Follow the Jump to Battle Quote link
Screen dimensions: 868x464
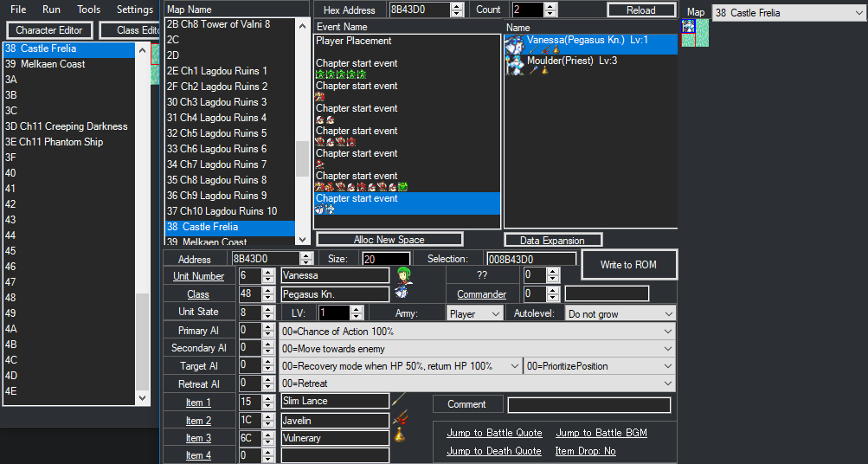[x=494, y=433]
